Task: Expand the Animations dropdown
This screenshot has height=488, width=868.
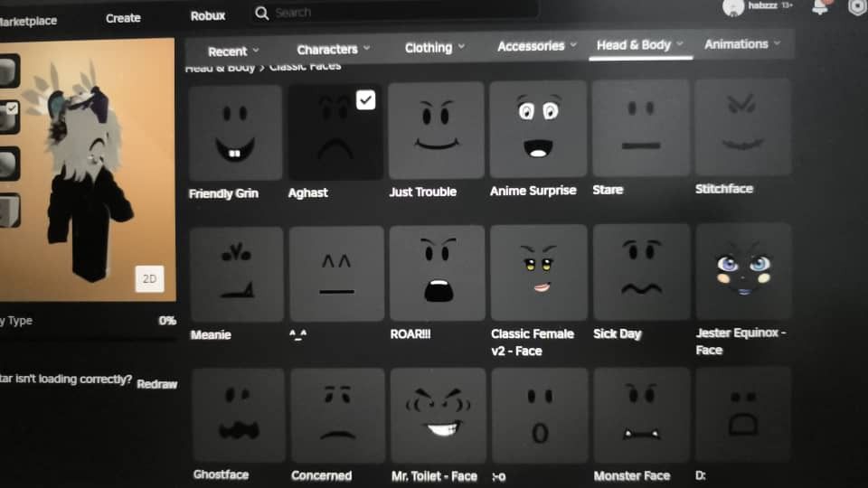Action: tap(741, 43)
